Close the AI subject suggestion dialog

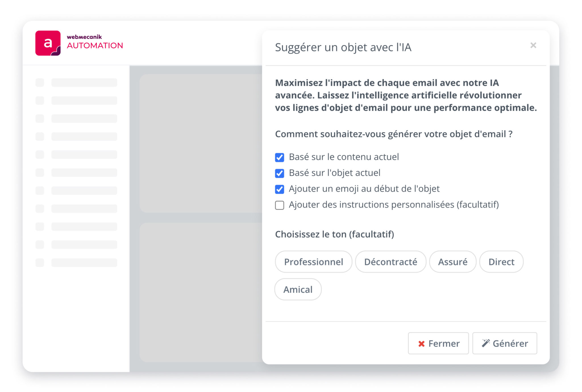pos(533,45)
